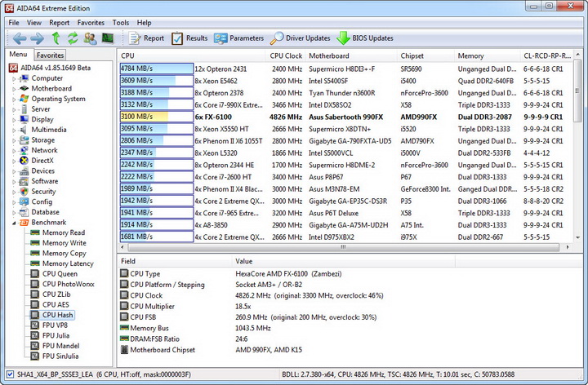Click the Field column header

pyautogui.click(x=175, y=261)
